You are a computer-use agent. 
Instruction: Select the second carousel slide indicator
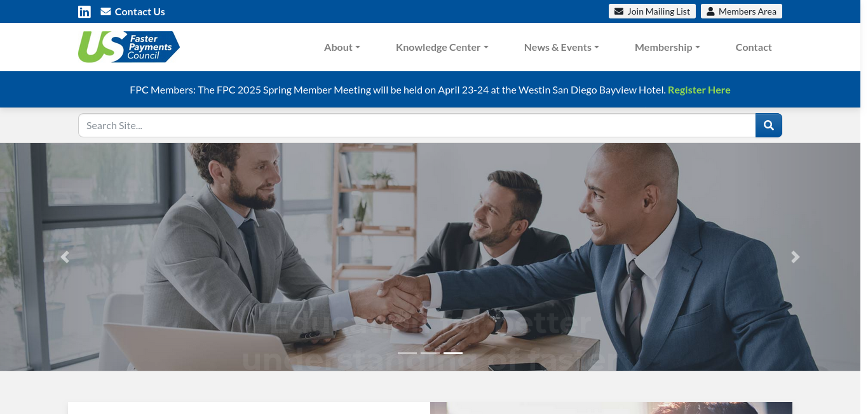(430, 353)
